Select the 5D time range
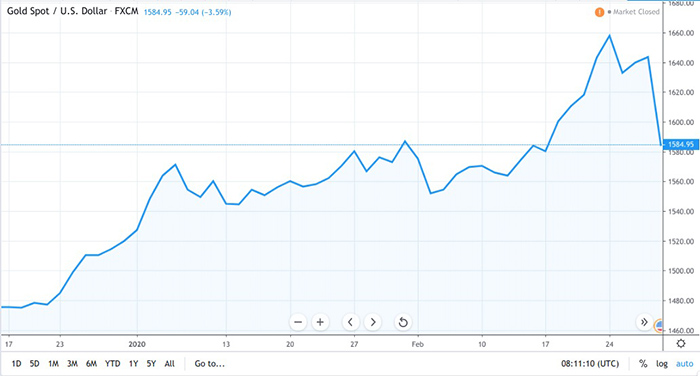 34,364
